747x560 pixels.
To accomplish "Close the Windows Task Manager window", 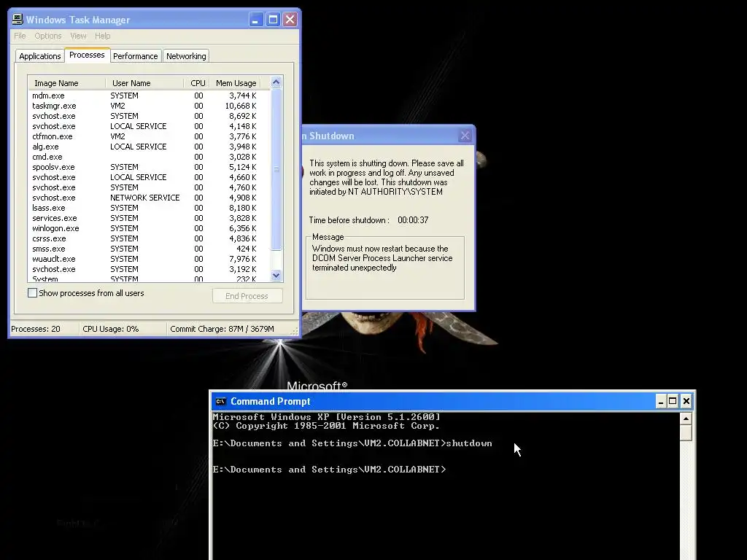I will point(290,20).
